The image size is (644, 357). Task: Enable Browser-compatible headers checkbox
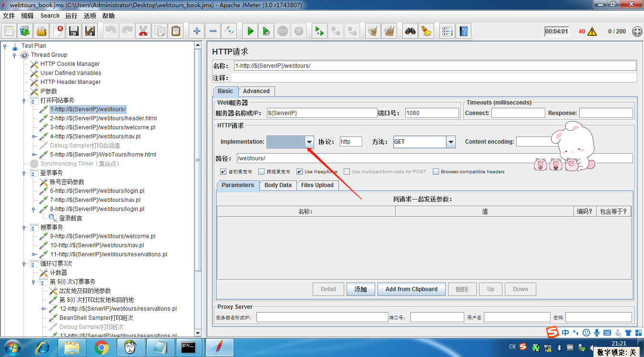click(436, 172)
